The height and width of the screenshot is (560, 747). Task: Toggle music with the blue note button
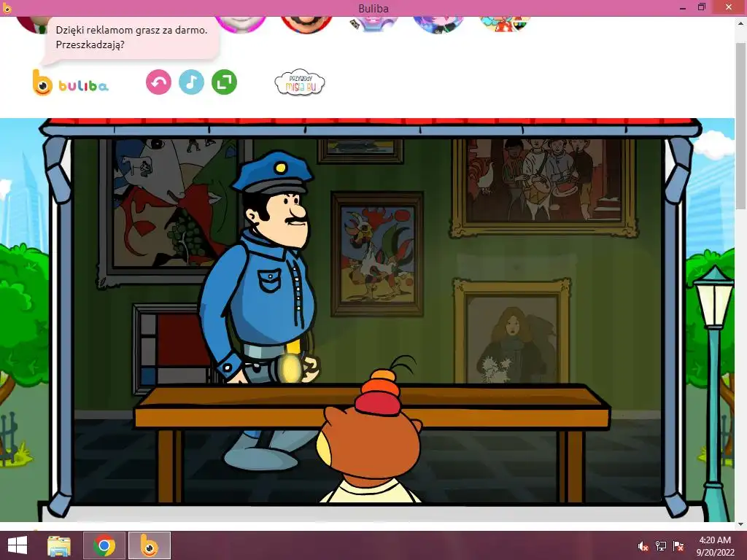[192, 82]
